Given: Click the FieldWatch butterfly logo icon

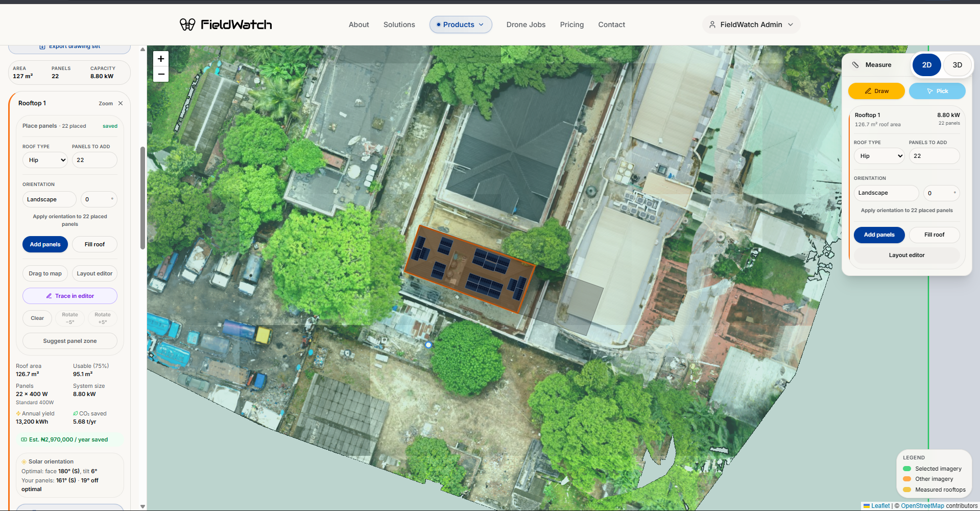Looking at the screenshot, I should (187, 25).
